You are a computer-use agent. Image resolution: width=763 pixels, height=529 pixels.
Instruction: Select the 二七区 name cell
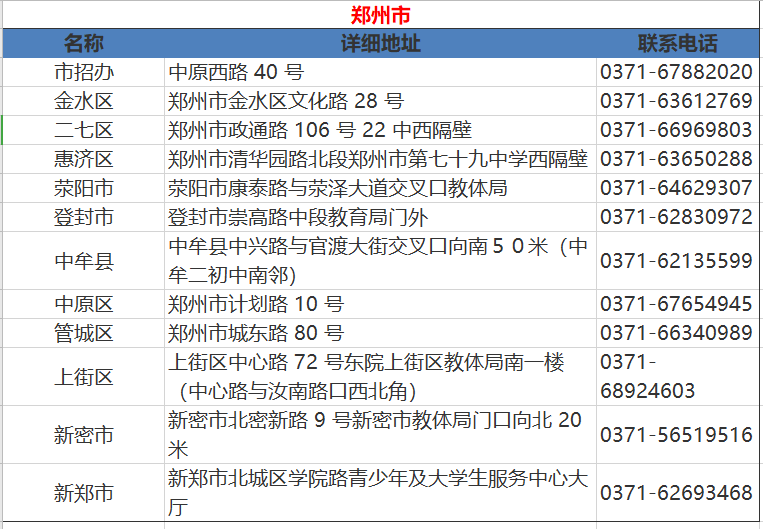pyautogui.click(x=84, y=130)
